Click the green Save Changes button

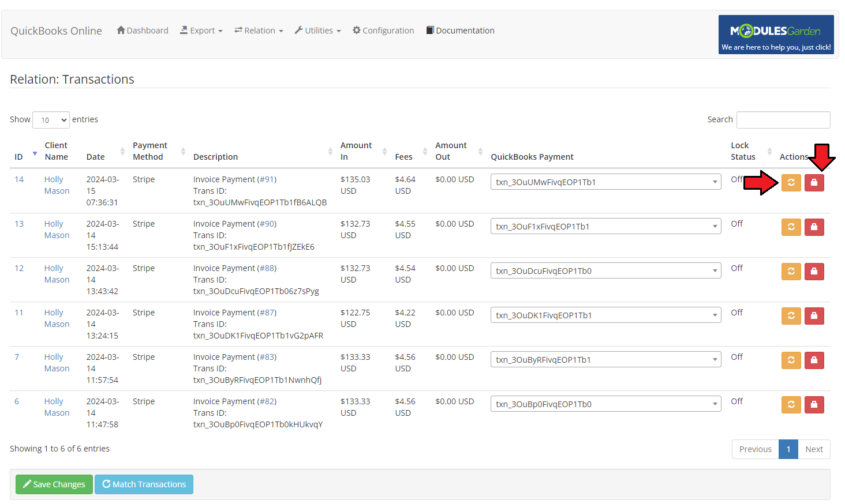pyautogui.click(x=54, y=484)
